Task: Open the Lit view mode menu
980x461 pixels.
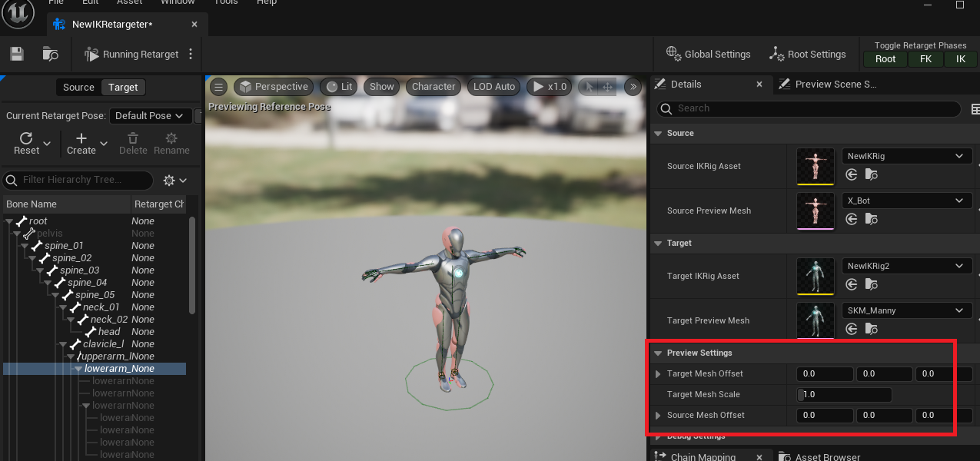Action: [x=338, y=87]
